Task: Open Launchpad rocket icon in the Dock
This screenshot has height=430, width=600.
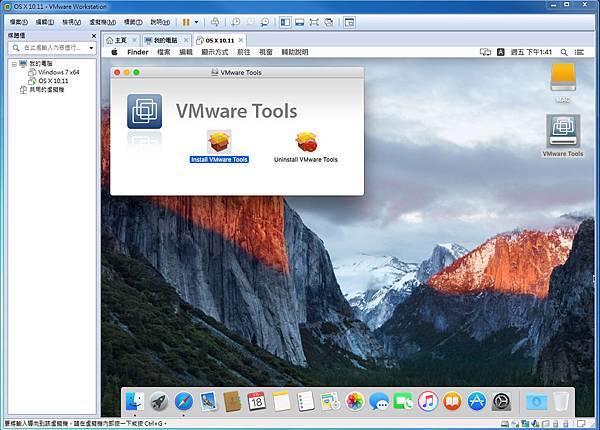Action: click(159, 402)
